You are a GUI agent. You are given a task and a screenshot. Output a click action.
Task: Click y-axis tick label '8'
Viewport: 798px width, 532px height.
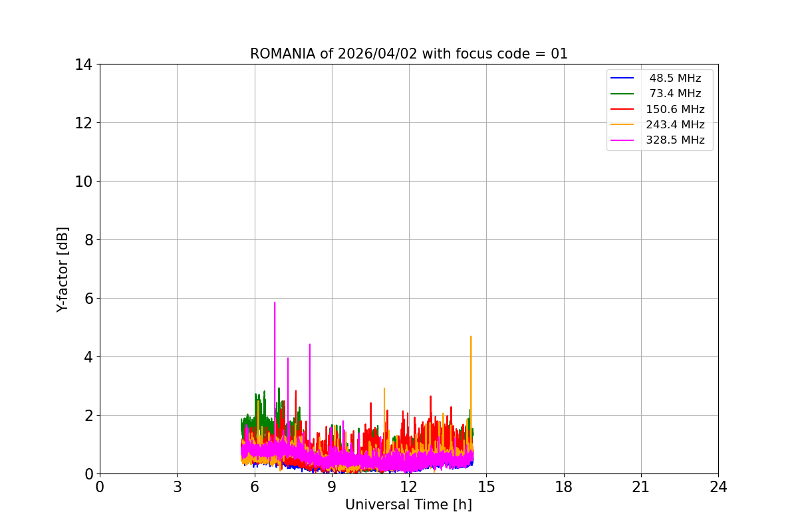point(88,240)
